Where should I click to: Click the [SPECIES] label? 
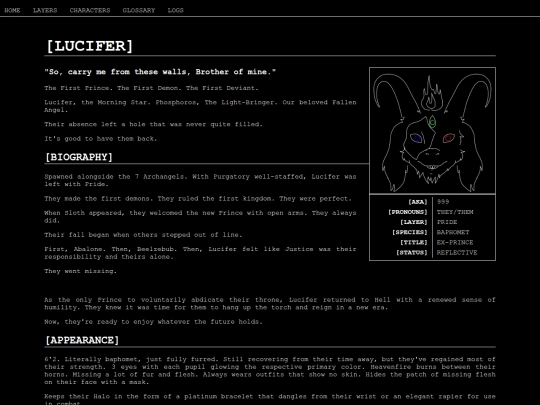click(409, 232)
